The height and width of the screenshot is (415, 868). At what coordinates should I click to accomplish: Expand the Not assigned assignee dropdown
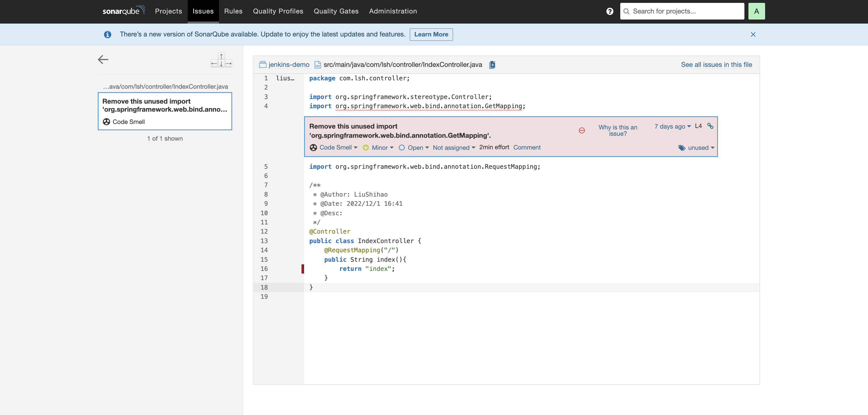click(454, 148)
